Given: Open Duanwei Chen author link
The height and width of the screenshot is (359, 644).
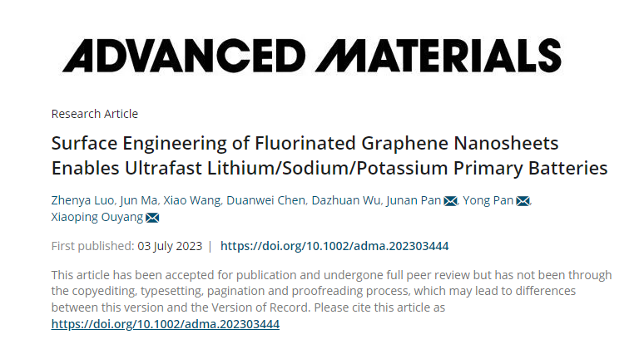Looking at the screenshot, I should (x=265, y=200).
